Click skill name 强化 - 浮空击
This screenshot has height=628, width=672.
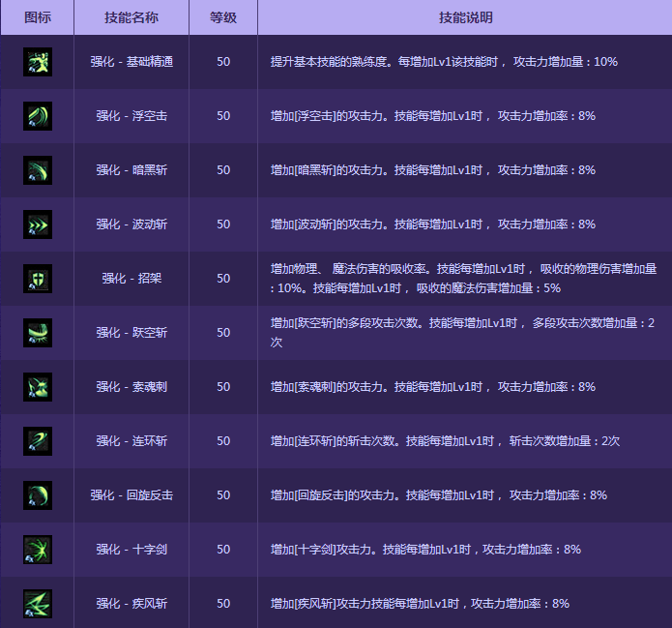pos(131,116)
